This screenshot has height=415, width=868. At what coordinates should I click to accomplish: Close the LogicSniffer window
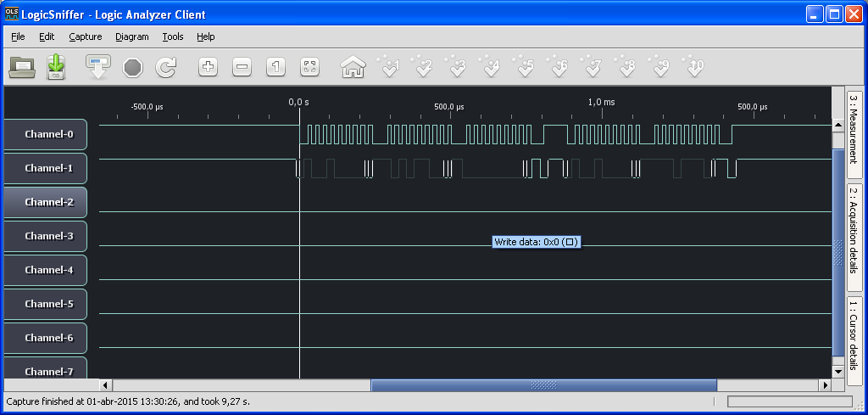point(854,14)
